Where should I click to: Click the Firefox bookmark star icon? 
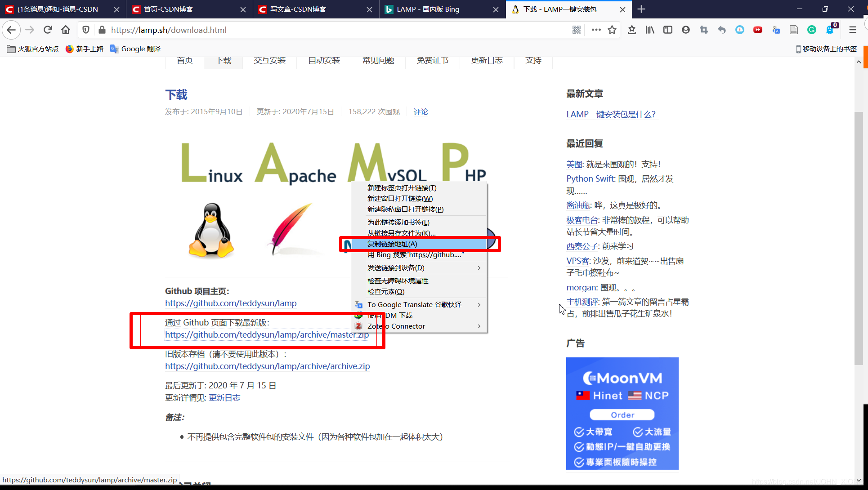(x=611, y=30)
